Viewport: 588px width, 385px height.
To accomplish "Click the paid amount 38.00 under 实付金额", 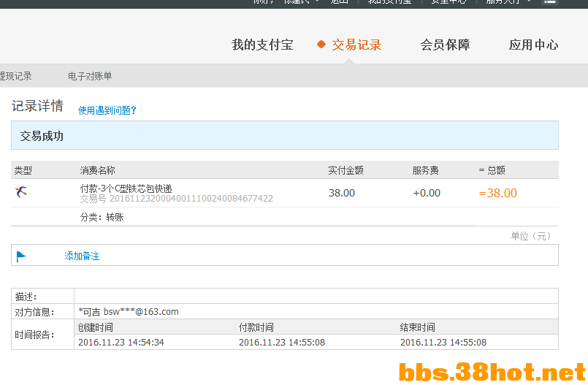I will point(342,193).
